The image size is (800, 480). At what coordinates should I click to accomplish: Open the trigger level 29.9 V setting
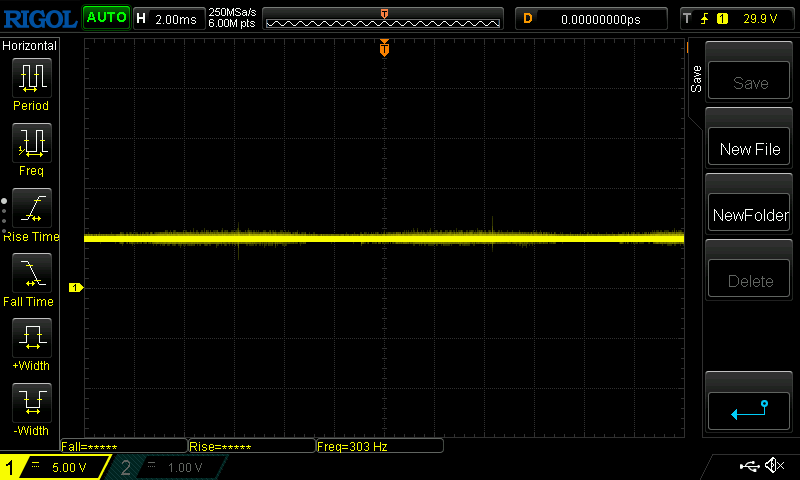736,18
